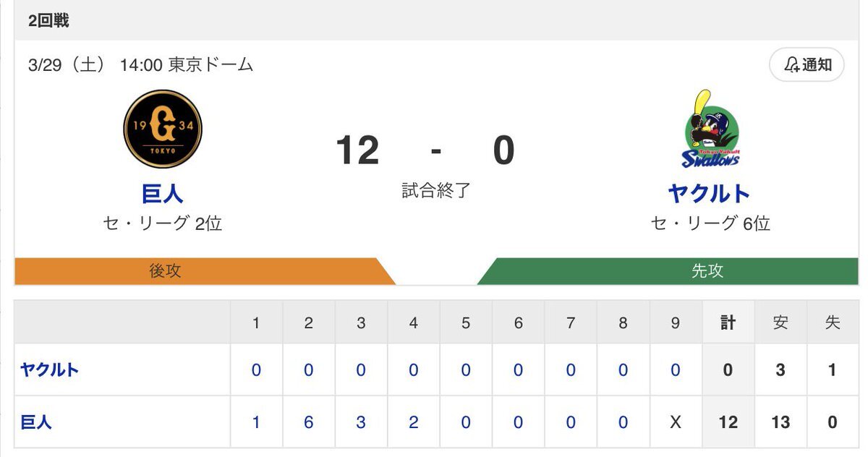
Task: Open Yakult 1st inning score of 0
Action: pos(256,370)
